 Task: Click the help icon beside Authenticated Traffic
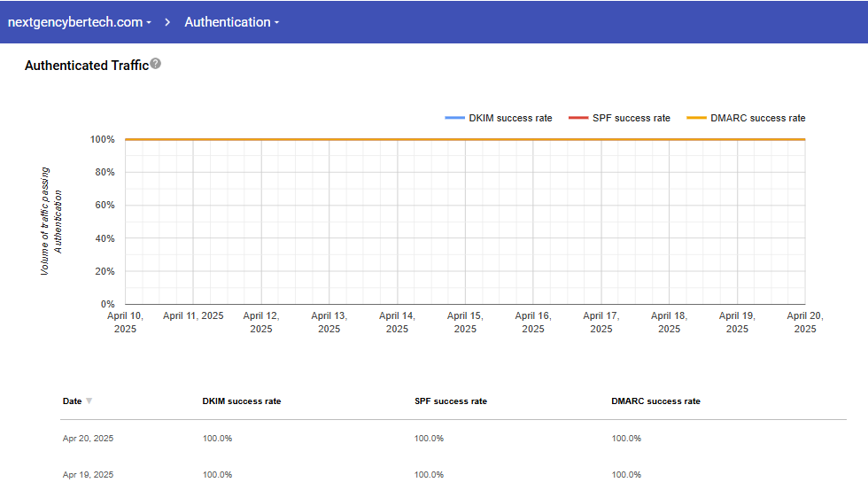pos(156,64)
